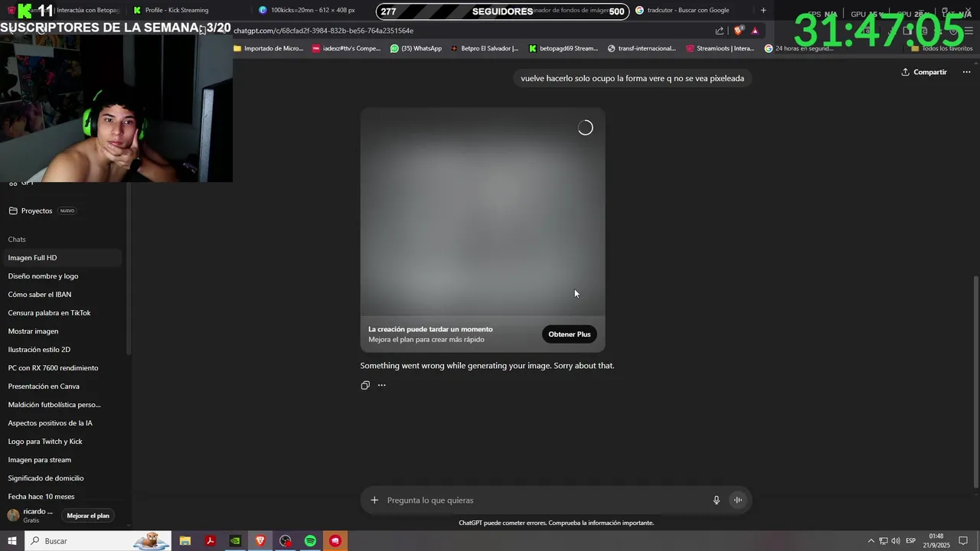
Task: Click the ESP language indicator in the tray
Action: pyautogui.click(x=910, y=541)
